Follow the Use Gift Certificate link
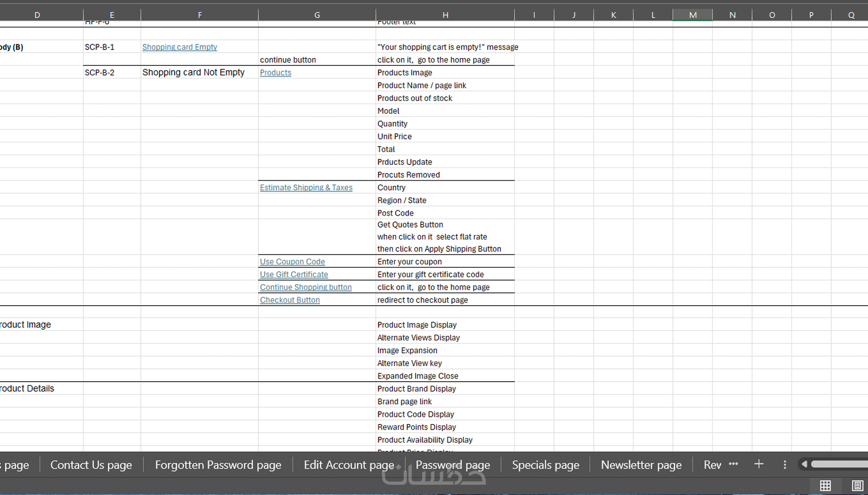868x495 pixels. point(294,274)
